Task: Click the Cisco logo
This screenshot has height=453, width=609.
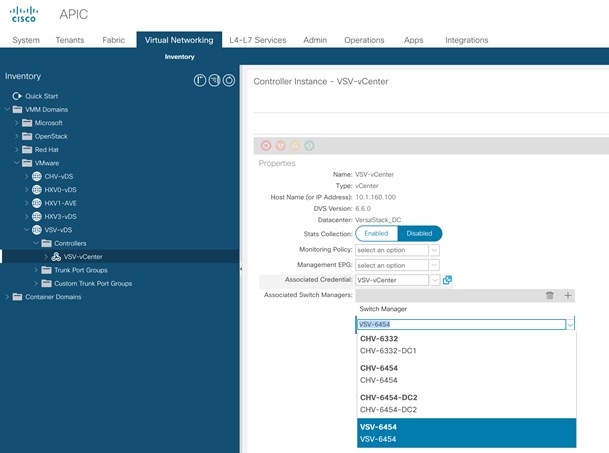Action: [24, 14]
